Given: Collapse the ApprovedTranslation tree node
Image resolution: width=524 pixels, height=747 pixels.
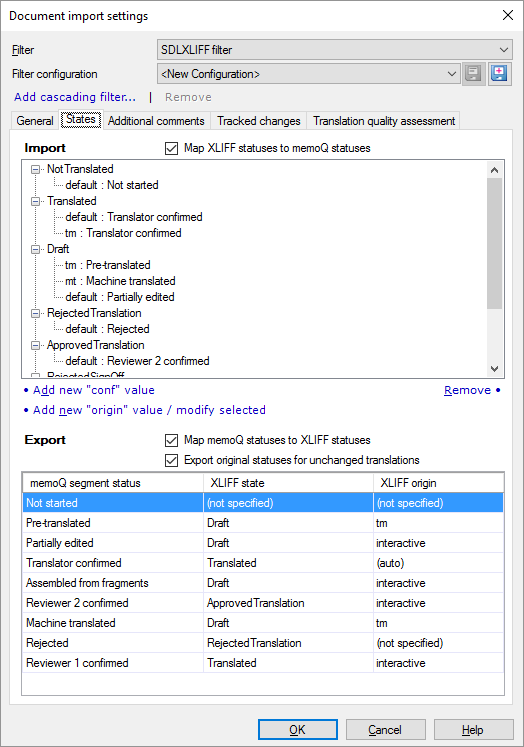Looking at the screenshot, I should coord(35,345).
